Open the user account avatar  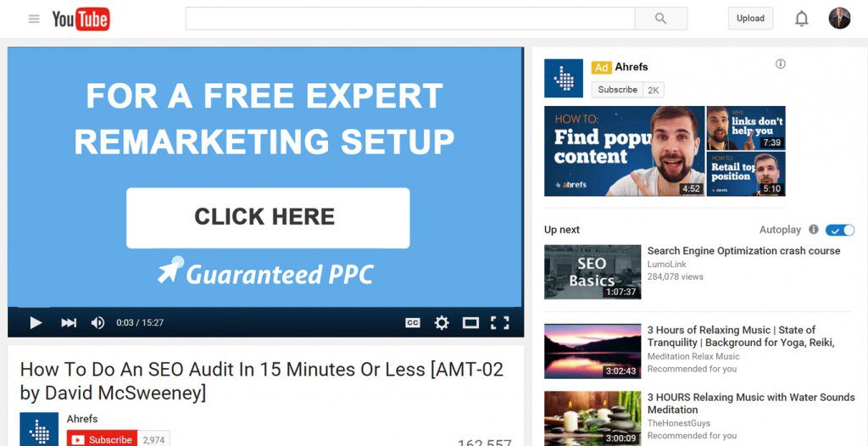[839, 19]
